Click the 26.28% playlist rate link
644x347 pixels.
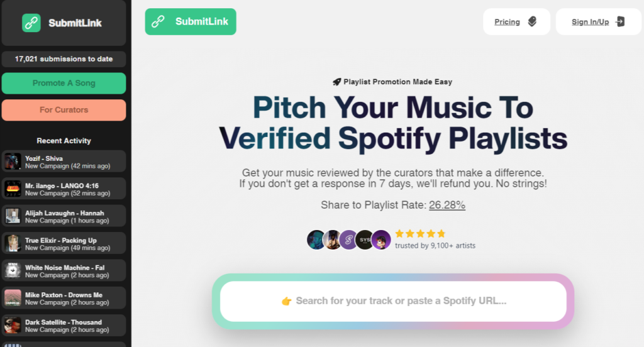[447, 205]
